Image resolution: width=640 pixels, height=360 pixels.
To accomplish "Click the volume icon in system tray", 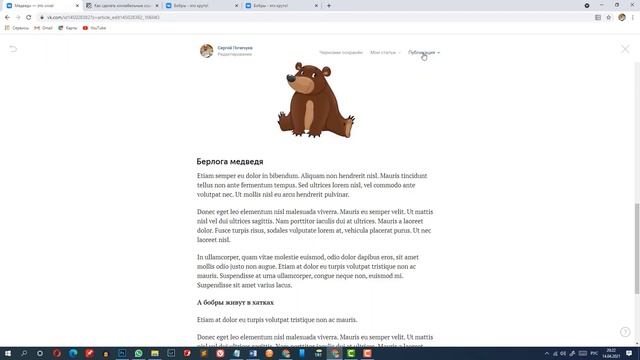I will [563, 353].
